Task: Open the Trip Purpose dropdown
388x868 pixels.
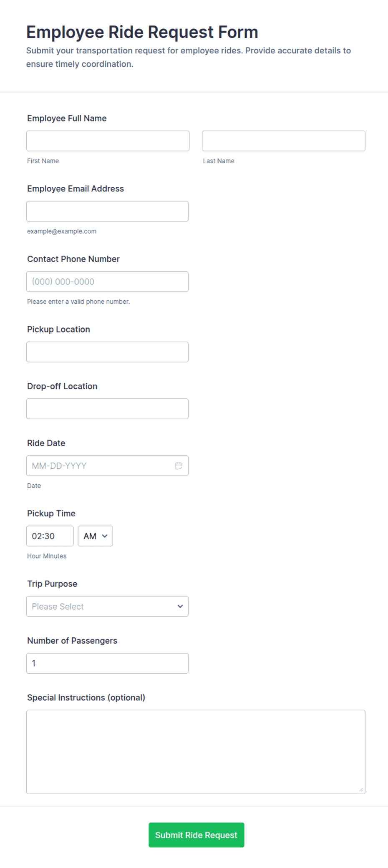Action: coord(107,606)
